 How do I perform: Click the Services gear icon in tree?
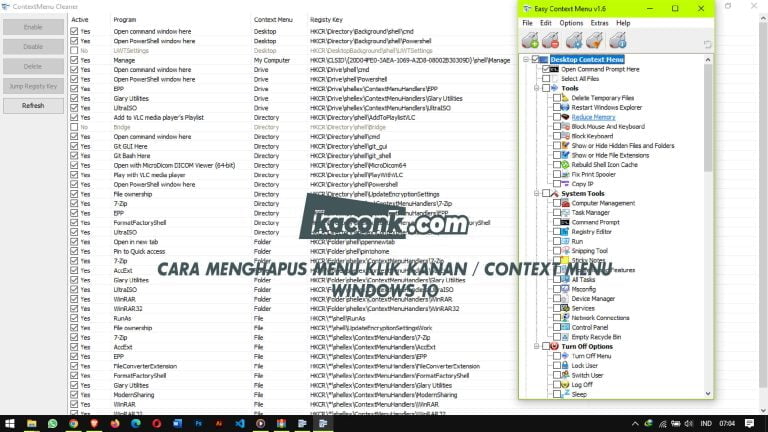pos(565,308)
